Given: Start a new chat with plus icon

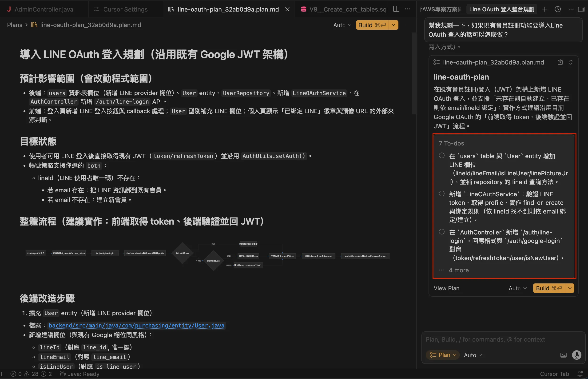Looking at the screenshot, I should pos(544,9).
